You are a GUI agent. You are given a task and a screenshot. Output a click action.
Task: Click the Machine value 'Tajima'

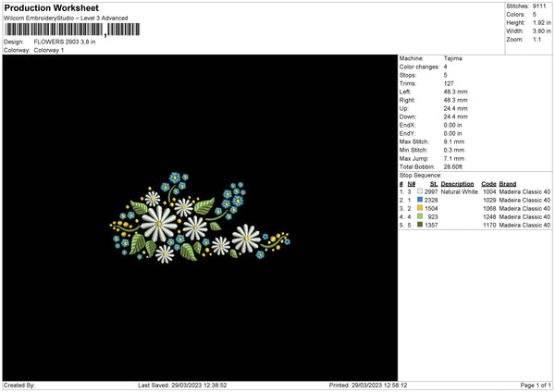coord(452,58)
